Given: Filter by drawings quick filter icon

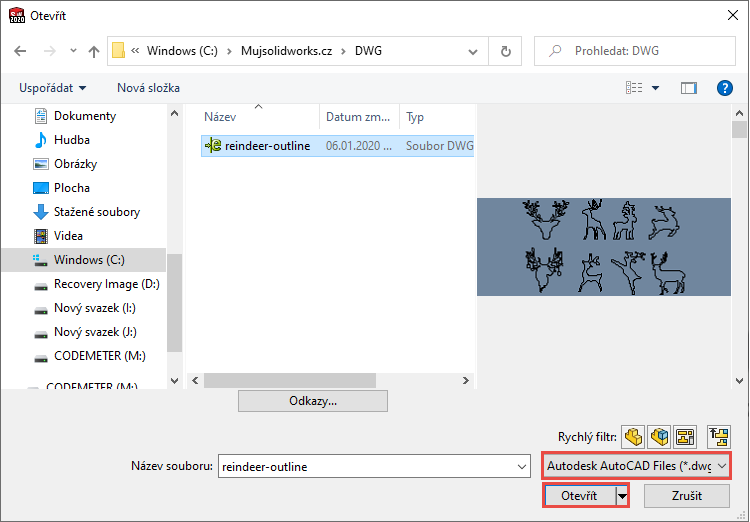Looking at the screenshot, I should (685, 437).
